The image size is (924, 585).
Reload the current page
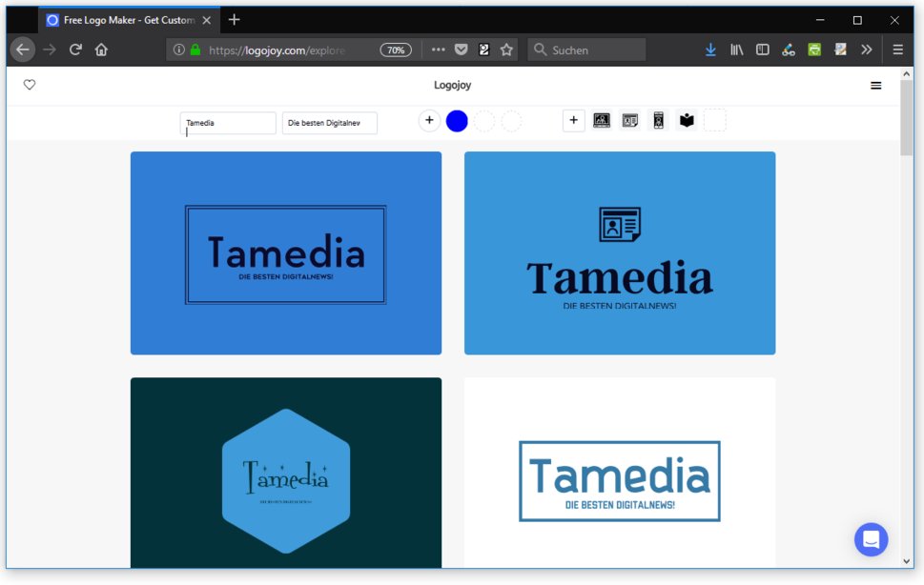75,50
